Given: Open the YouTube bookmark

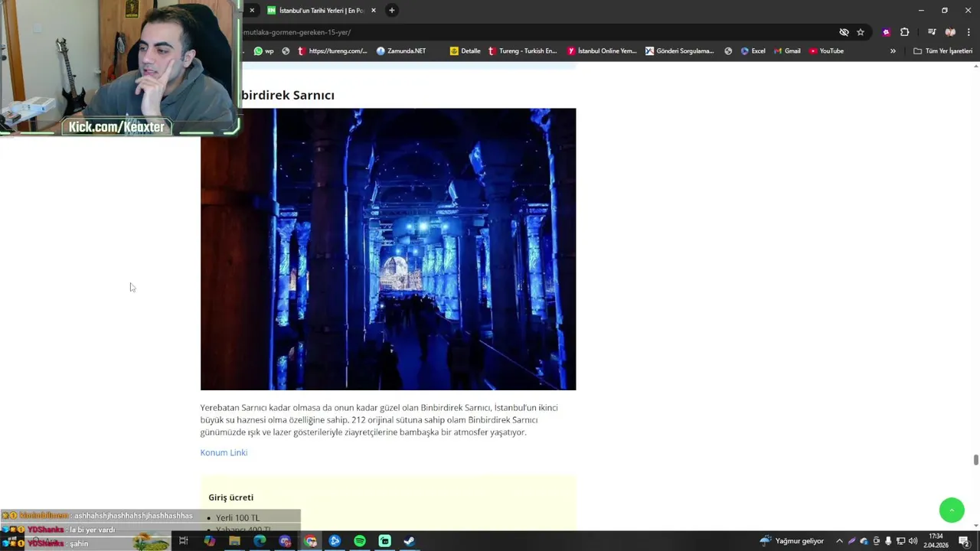Looking at the screenshot, I should coord(826,51).
